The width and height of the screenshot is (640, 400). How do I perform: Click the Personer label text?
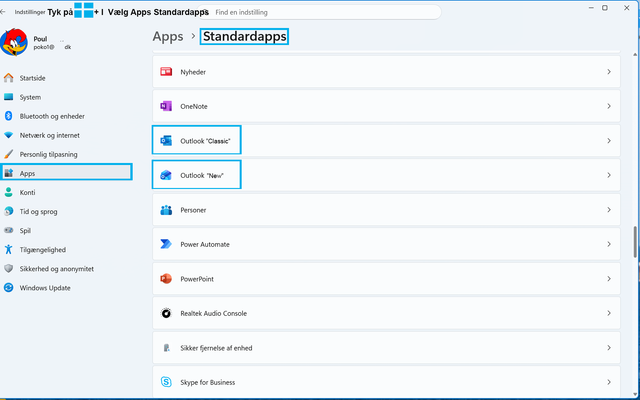pyautogui.click(x=193, y=210)
